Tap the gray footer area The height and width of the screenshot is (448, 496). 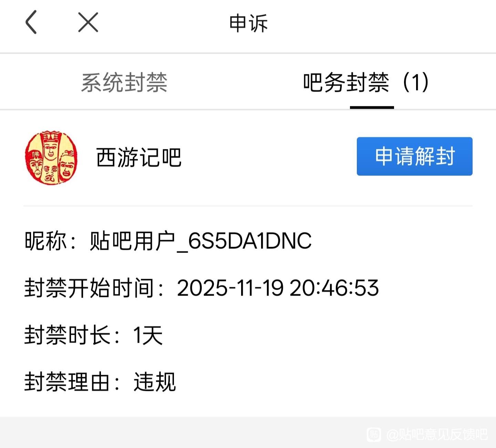[x=248, y=433]
